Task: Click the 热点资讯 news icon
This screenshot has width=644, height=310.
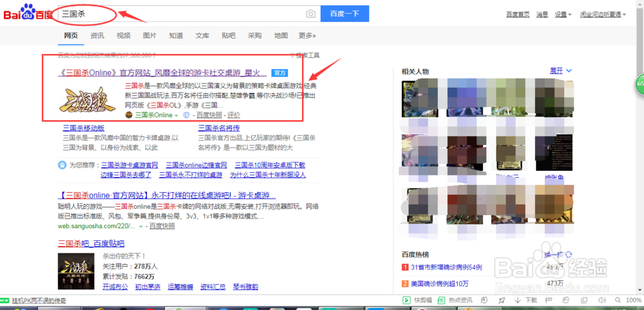Action: [441, 300]
